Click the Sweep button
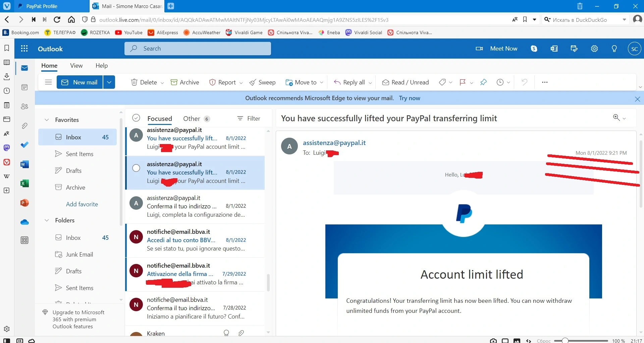Screen dimensions: 644x343 [263, 82]
